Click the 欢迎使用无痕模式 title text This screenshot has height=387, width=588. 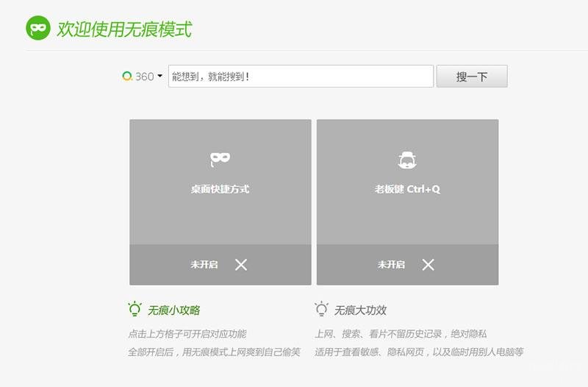pos(123,29)
